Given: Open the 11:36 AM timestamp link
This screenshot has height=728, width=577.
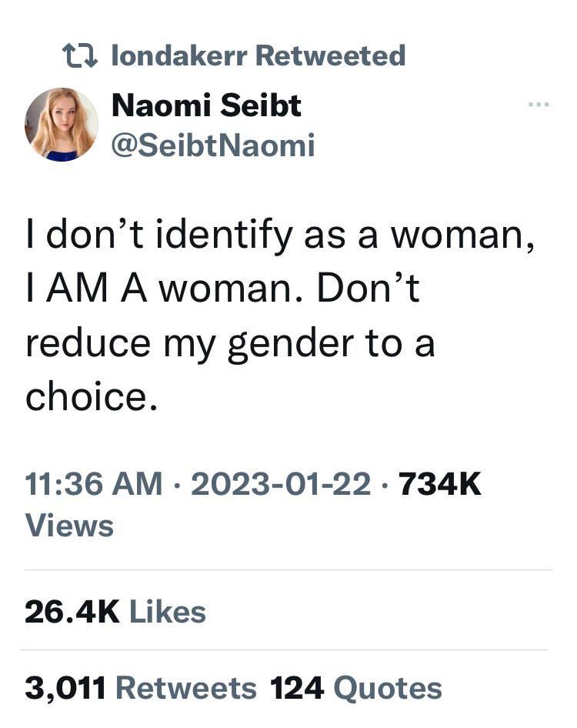Looking at the screenshot, I should (x=94, y=484).
